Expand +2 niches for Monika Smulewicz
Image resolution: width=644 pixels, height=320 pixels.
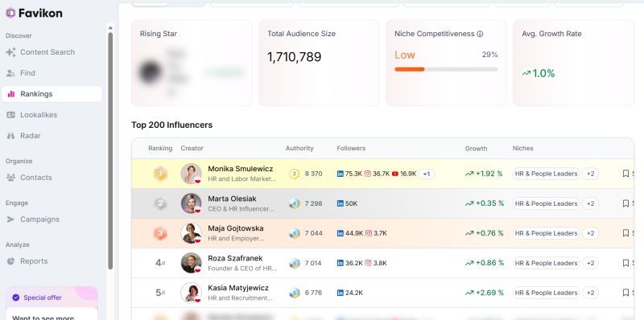point(590,174)
